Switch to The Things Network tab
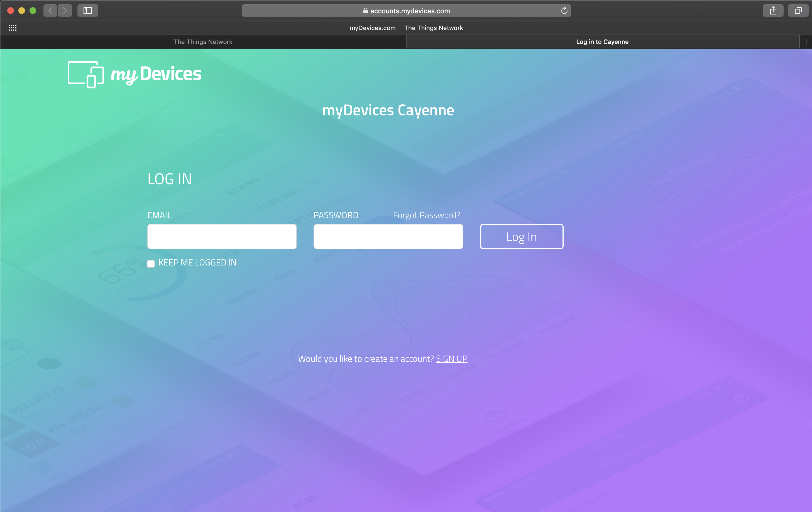The image size is (812, 512). click(x=203, y=42)
